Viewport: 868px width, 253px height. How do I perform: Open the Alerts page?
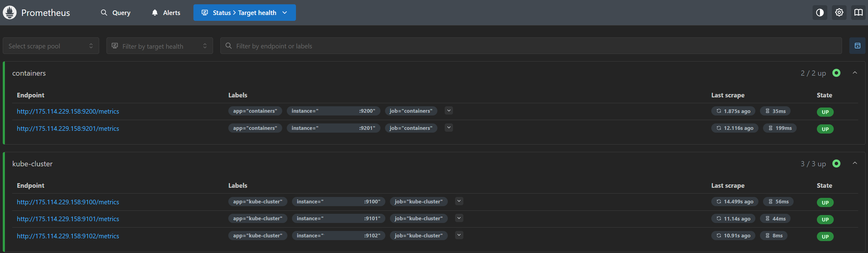point(166,13)
